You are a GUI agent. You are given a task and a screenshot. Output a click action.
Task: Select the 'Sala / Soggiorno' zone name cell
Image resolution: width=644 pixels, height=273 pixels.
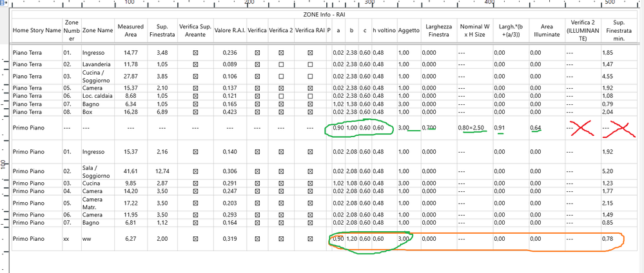[95, 171]
